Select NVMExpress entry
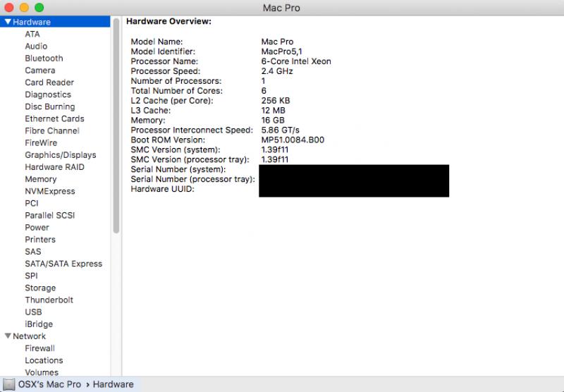 50,191
